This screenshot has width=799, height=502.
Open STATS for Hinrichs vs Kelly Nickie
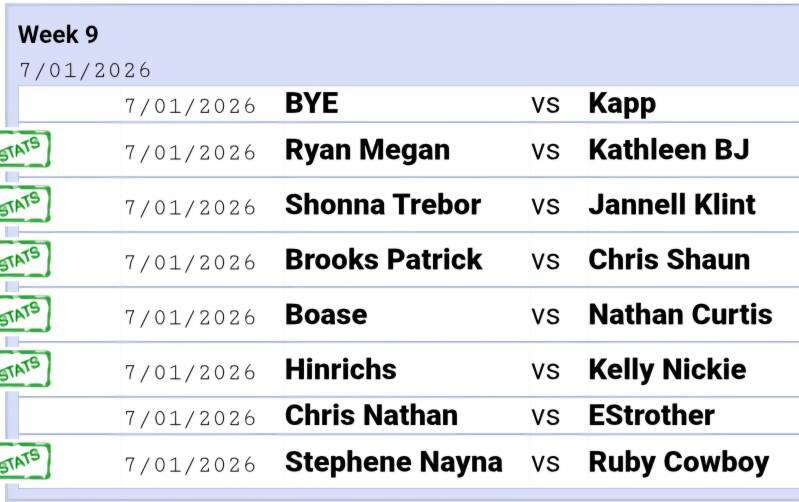(24, 369)
